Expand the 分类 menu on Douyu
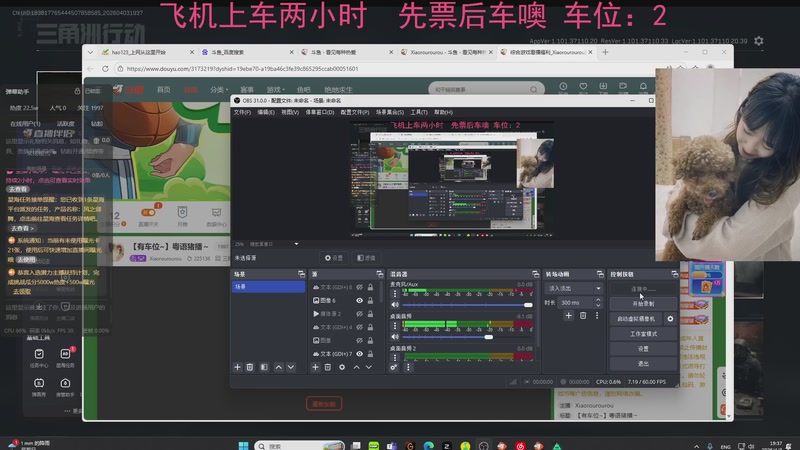 (219, 89)
